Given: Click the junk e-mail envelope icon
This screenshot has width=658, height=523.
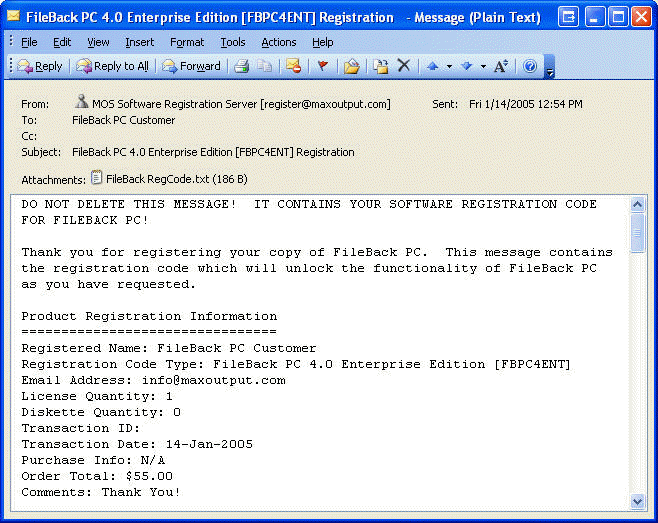Looking at the screenshot, I should 293,66.
